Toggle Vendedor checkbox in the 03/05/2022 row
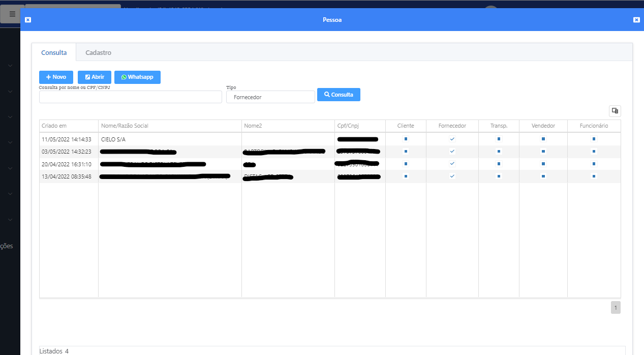This screenshot has height=355, width=644. tap(543, 151)
